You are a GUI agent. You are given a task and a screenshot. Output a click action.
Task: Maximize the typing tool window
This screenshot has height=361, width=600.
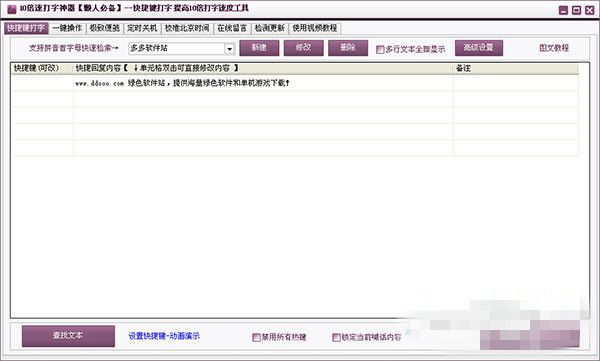(x=576, y=10)
